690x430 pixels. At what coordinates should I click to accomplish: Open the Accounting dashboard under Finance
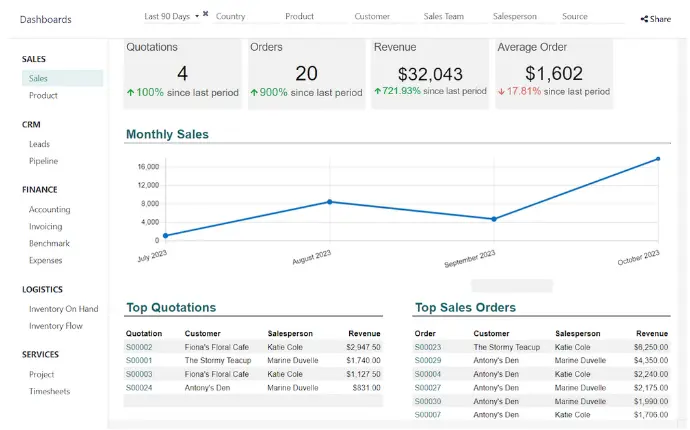point(49,210)
